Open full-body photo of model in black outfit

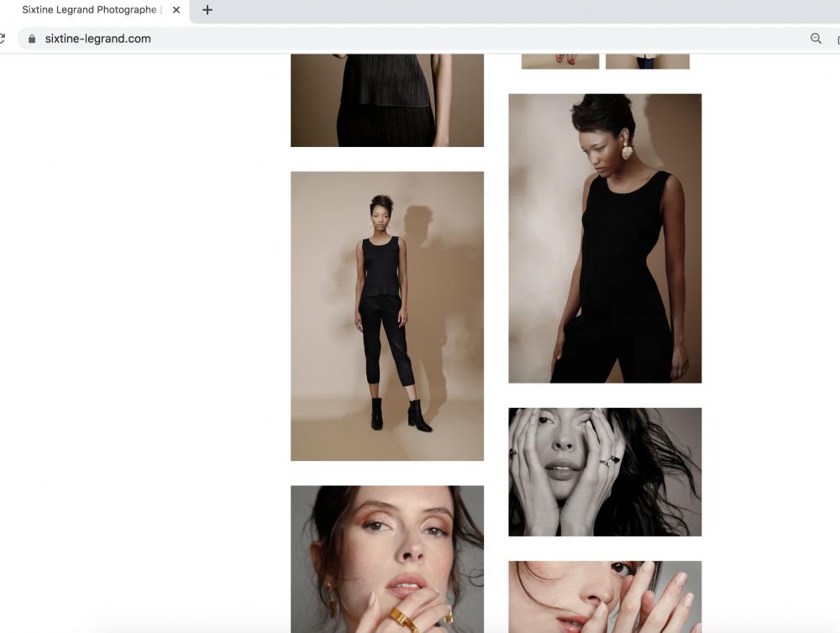(386, 316)
